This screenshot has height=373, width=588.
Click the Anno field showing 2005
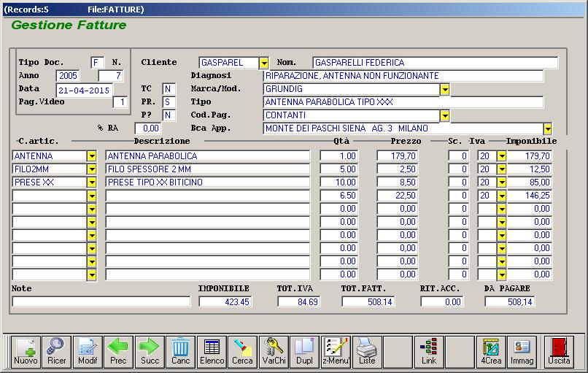point(68,76)
